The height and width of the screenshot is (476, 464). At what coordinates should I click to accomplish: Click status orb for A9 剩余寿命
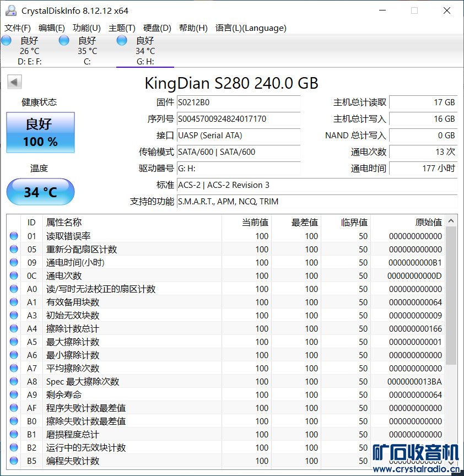[14, 394]
